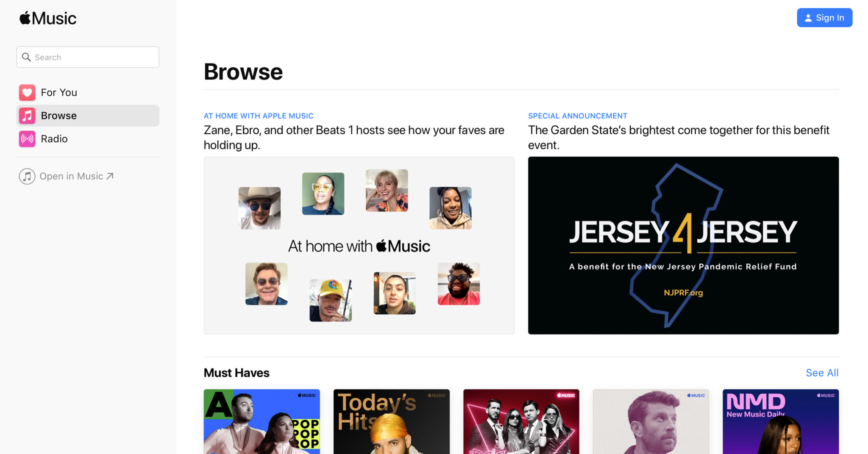The width and height of the screenshot is (868, 454).
Task: Open the New Music Daily playlist cover
Action: (x=780, y=421)
